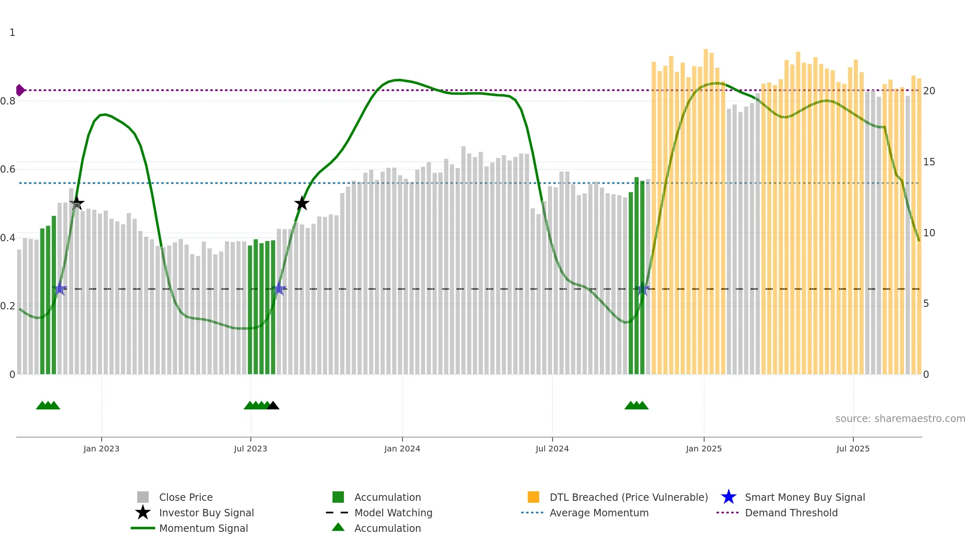Click the tallest orange bar near Jan 2025
The width and height of the screenshot is (980, 551).
click(706, 211)
